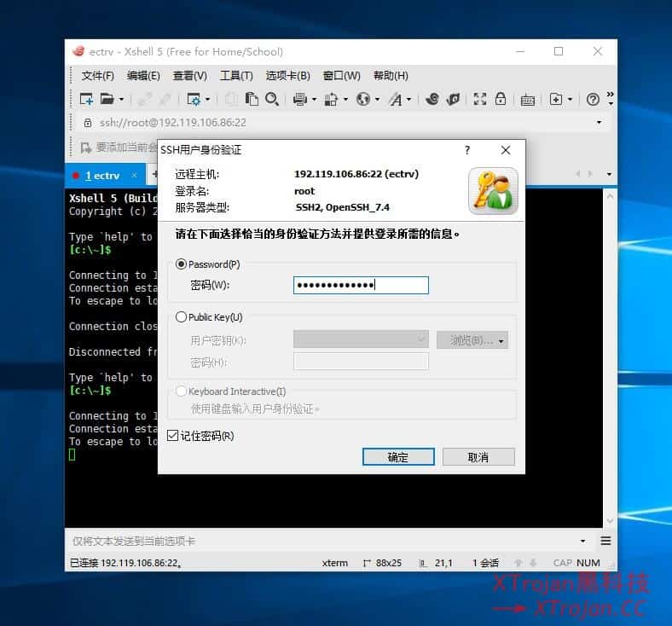The width and height of the screenshot is (672, 626).
Task: Expand the toolbar overflow chevron
Action: coord(611,98)
